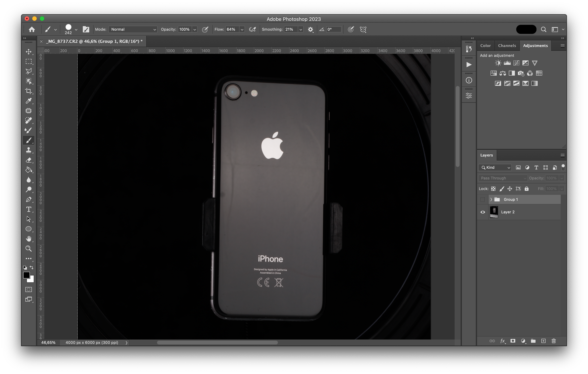
Task: Select the Hand tool
Action: coord(28,239)
